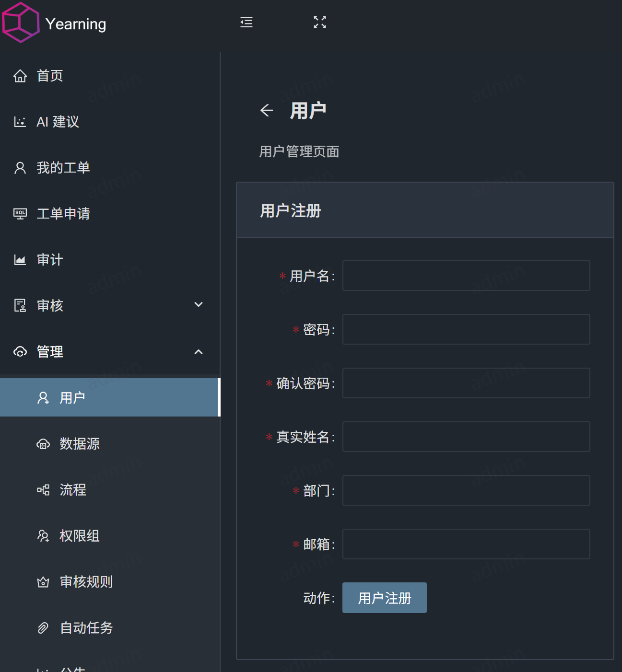This screenshot has width=622, height=672.
Task: Click the fullscreen expand icon
Action: click(319, 23)
